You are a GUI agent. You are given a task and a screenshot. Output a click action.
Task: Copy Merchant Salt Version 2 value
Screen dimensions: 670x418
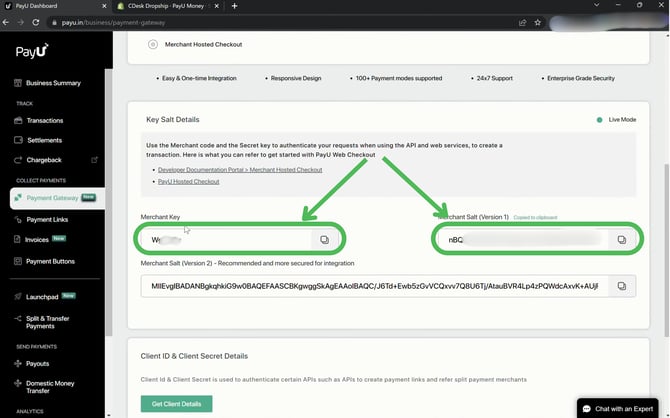tap(621, 286)
